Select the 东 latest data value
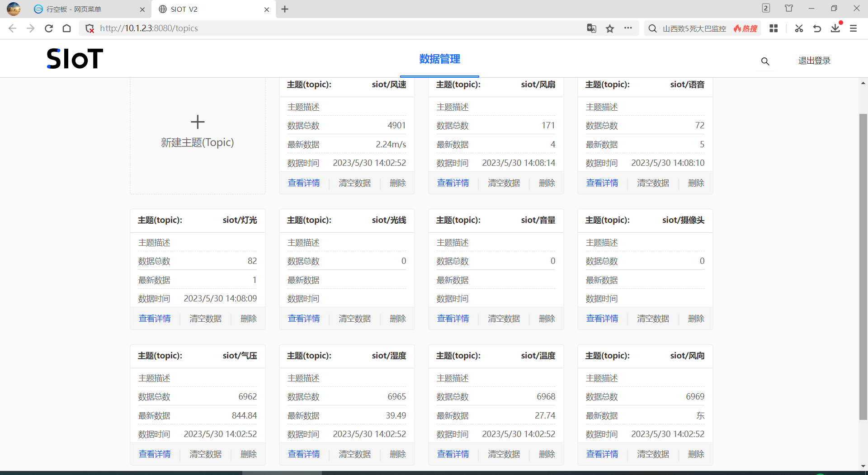This screenshot has width=868, height=475. [700, 415]
